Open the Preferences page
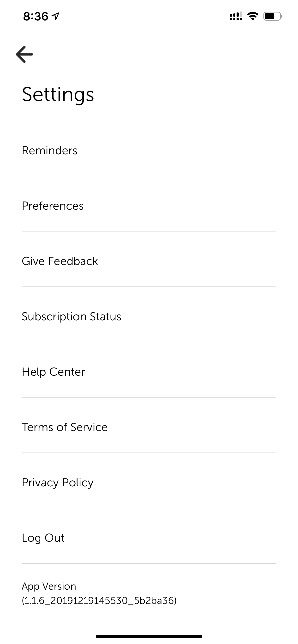 [x=149, y=206]
